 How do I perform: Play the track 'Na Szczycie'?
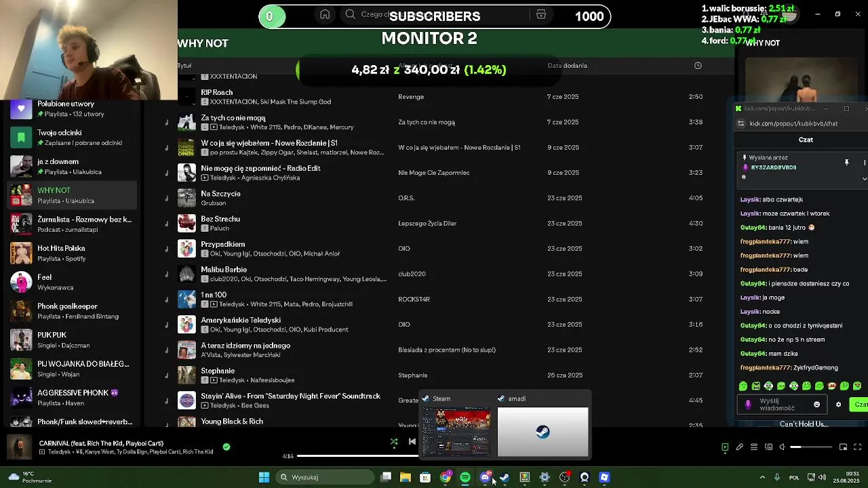(x=220, y=194)
